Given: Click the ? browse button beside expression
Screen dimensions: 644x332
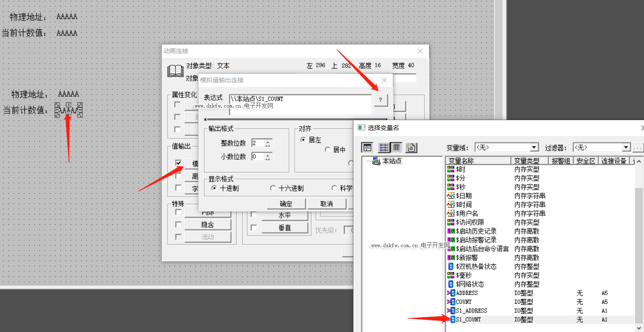Looking at the screenshot, I should tap(380, 100).
